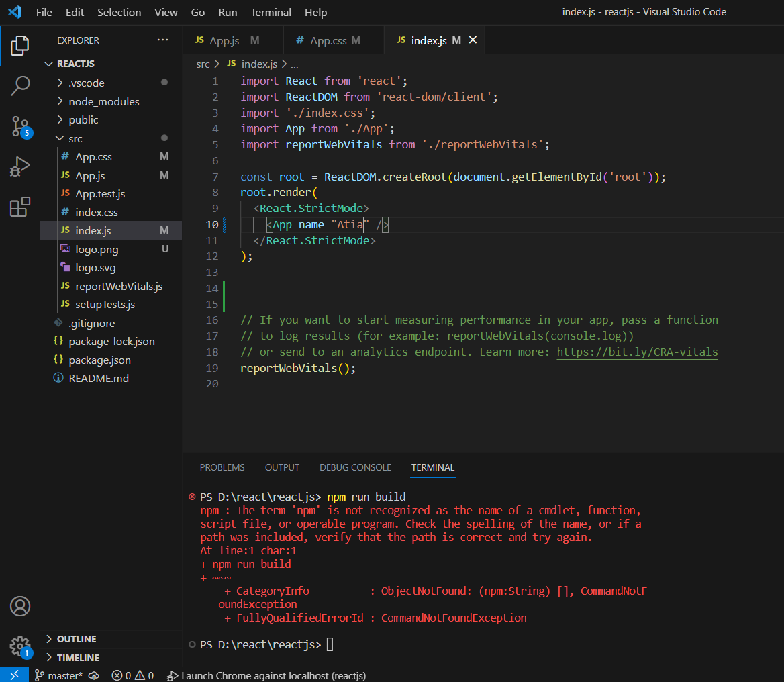Click the errors and warnings indicator
Image resolution: width=784 pixels, height=682 pixels.
pos(132,675)
